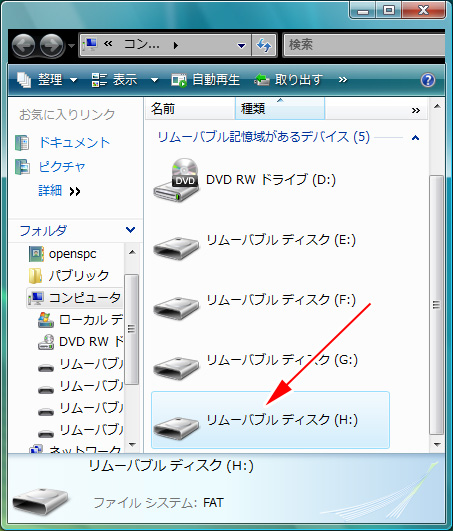Click file list scrollbar up arrow

[437, 106]
